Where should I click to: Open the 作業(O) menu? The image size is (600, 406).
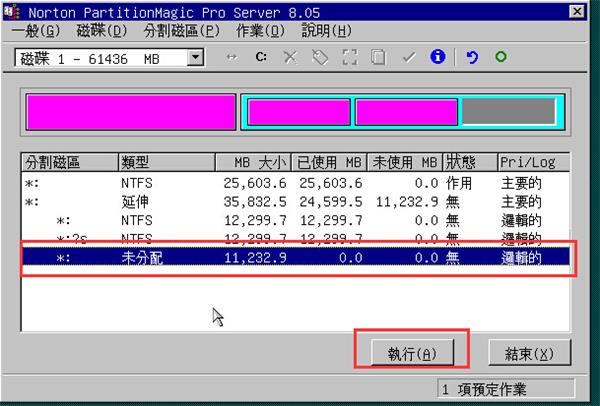261,31
